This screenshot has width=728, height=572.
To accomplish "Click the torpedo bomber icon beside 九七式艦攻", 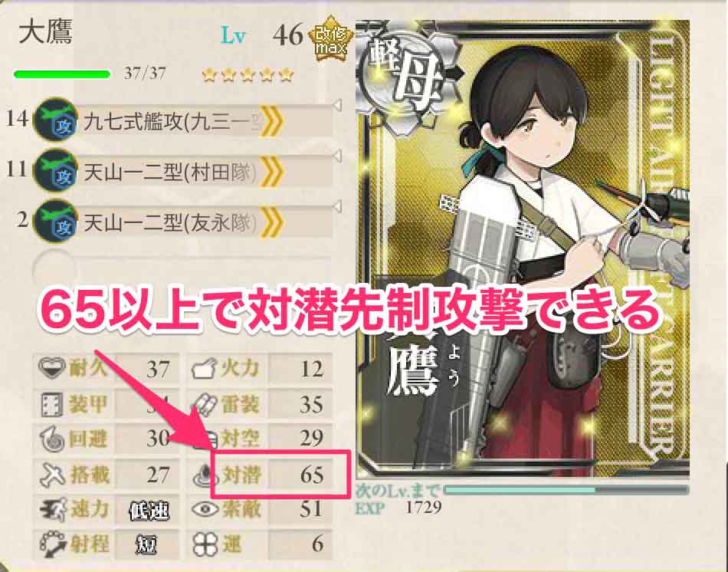I will click(x=56, y=120).
